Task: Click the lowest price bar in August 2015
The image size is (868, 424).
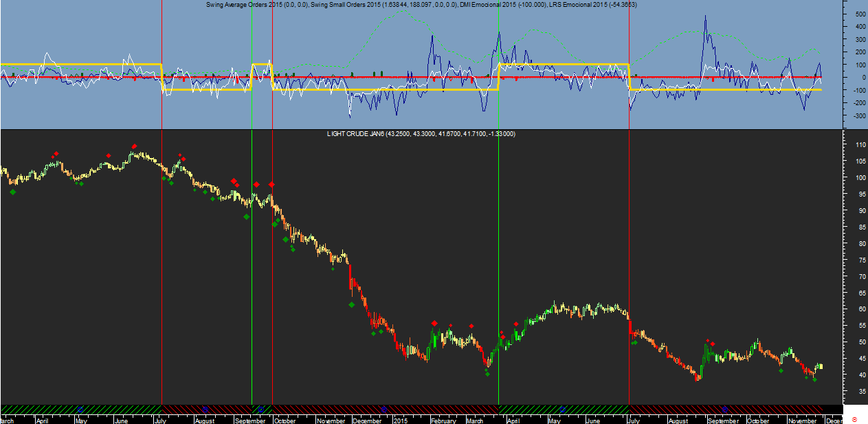Action: click(698, 378)
